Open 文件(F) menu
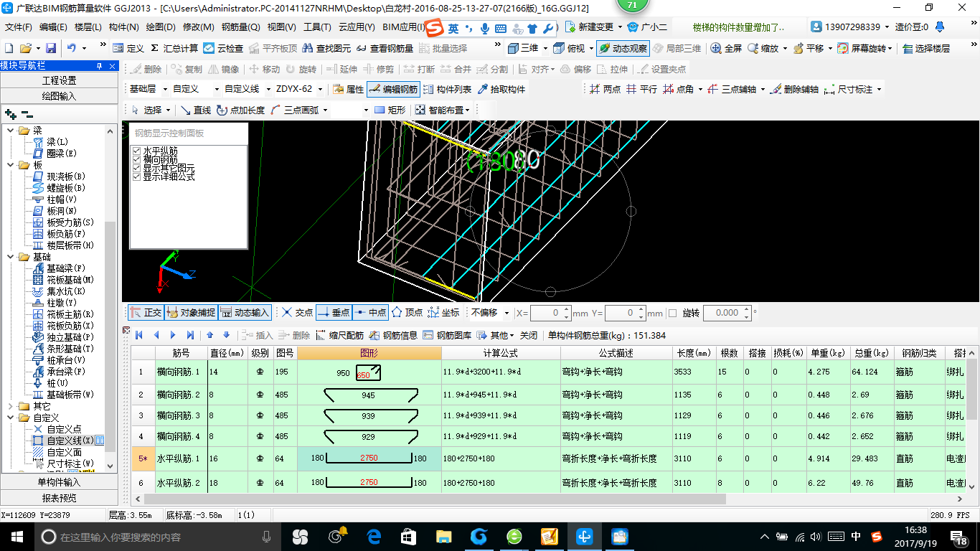The width and height of the screenshot is (980, 551). pyautogui.click(x=19, y=27)
